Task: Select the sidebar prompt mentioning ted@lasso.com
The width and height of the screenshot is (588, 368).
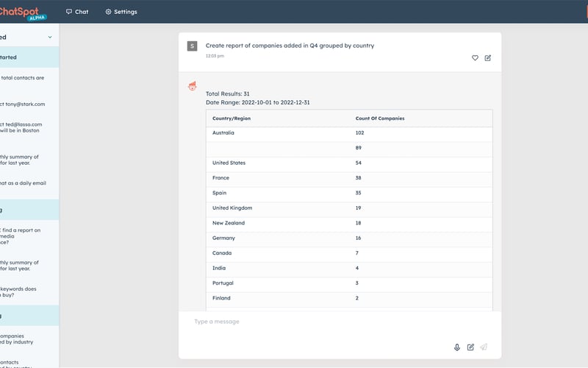Action: 21,127
